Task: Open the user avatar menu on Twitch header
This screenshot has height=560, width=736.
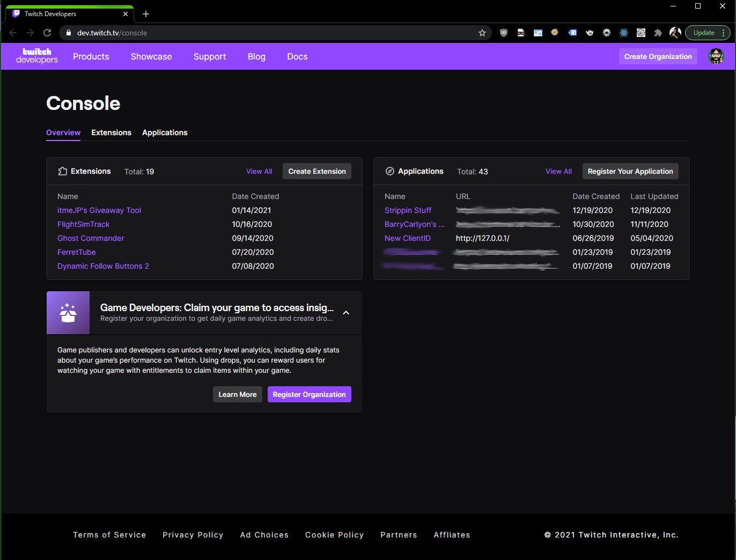Action: click(x=716, y=56)
